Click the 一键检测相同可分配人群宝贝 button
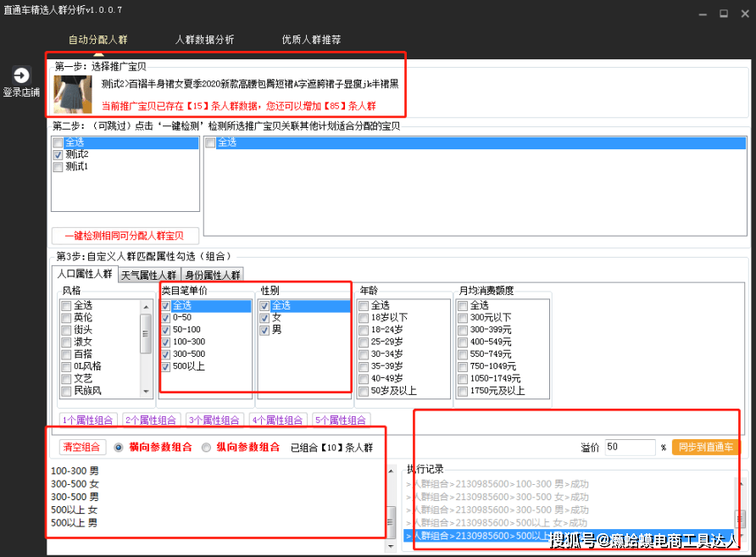756x557 pixels. (x=125, y=236)
